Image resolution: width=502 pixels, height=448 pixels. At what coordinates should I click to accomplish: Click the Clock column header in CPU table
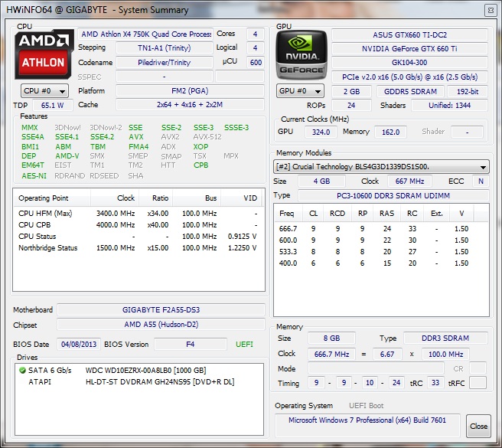115,198
